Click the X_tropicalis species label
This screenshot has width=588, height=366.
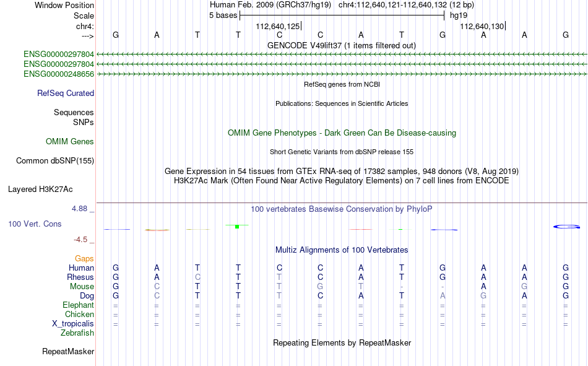tap(73, 324)
